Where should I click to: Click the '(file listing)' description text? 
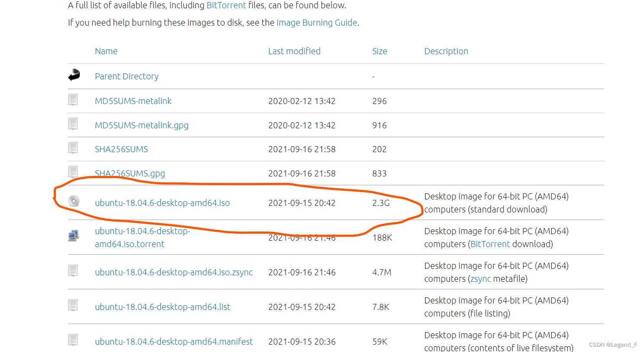coord(490,313)
